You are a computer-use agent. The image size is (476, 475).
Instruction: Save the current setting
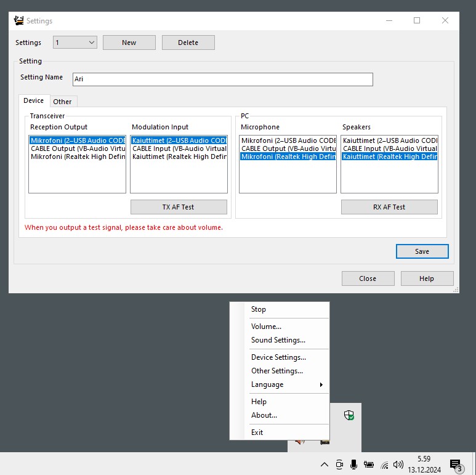pos(422,251)
